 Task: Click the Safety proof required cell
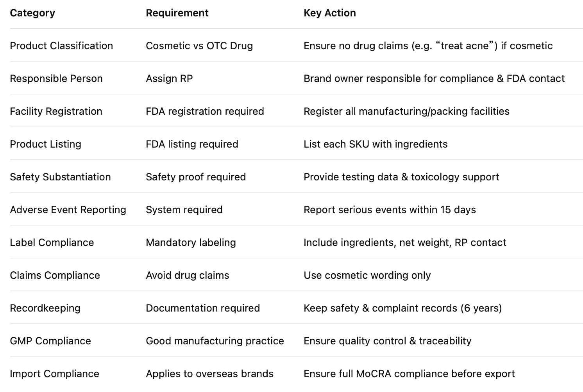tap(196, 177)
